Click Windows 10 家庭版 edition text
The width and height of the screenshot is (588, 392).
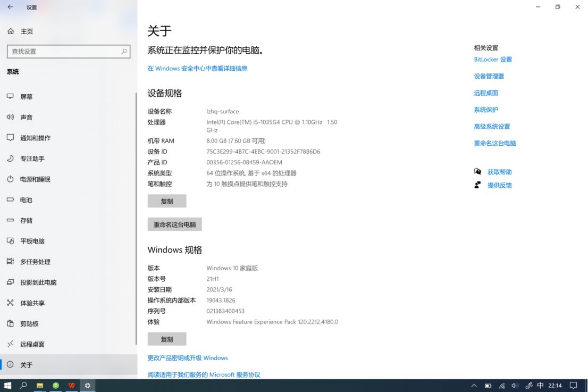coord(232,268)
